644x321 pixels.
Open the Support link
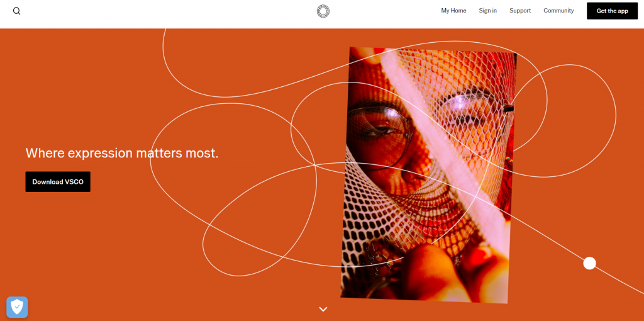tap(520, 11)
